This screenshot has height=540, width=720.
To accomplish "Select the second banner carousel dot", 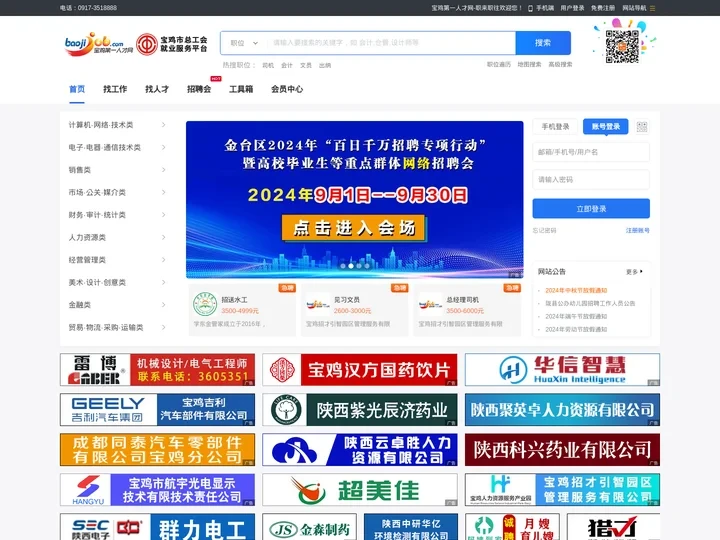I will (351, 266).
